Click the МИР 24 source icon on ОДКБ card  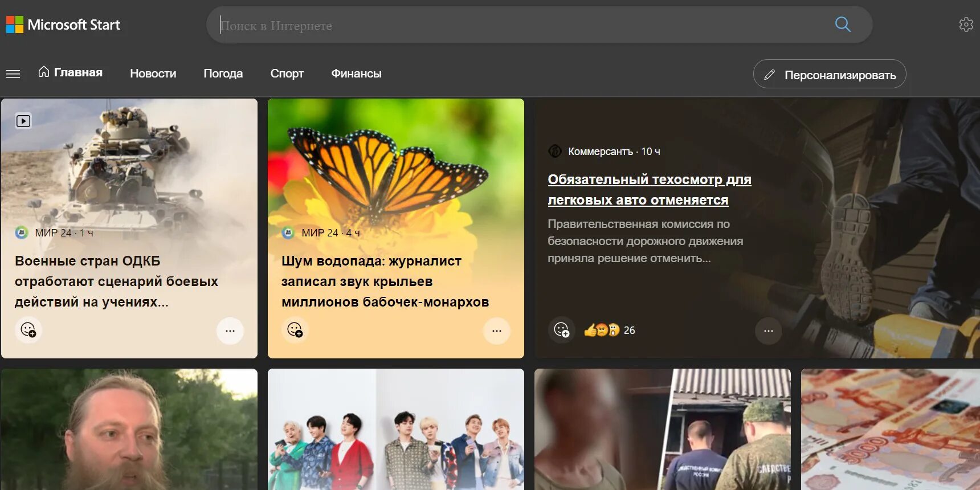pos(22,232)
